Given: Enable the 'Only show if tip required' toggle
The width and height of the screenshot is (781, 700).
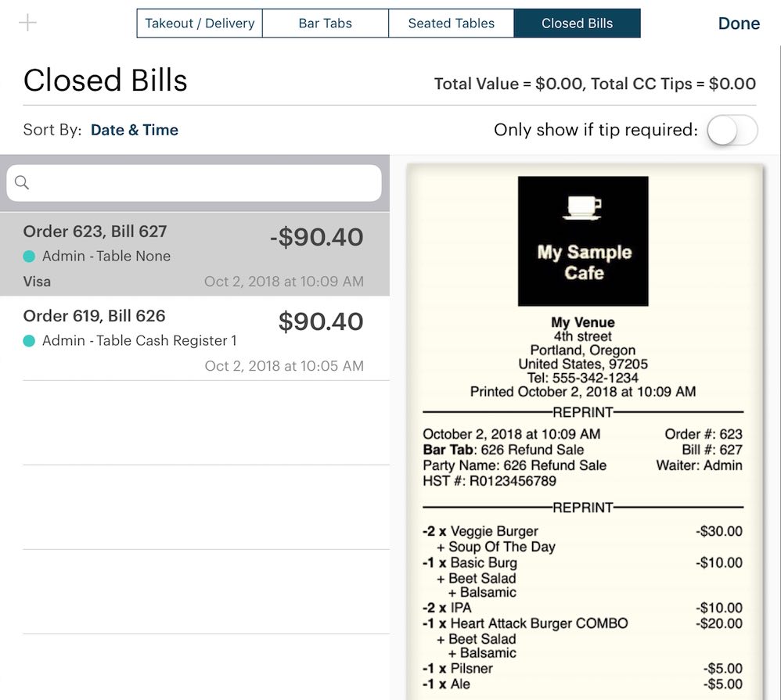Looking at the screenshot, I should pos(732,131).
